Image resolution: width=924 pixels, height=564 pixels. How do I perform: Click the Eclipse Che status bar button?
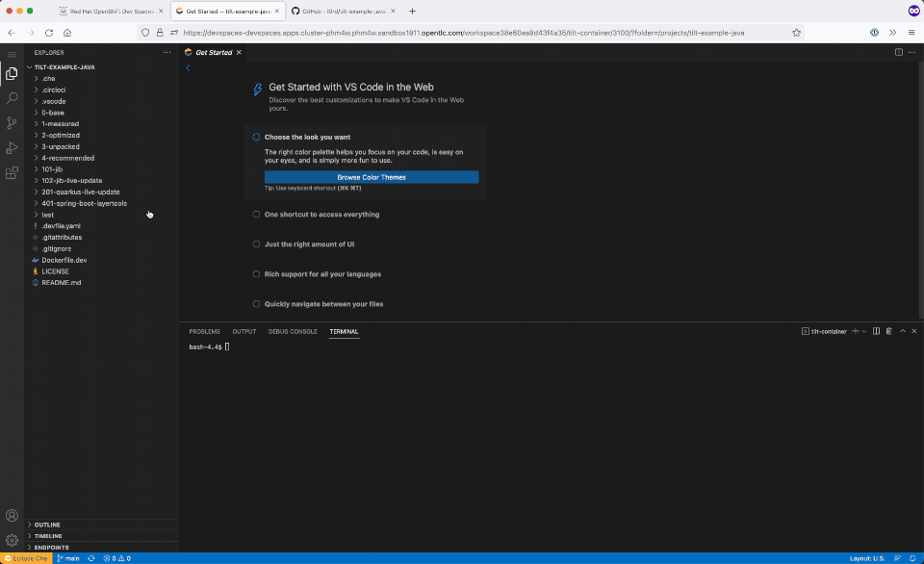click(26, 558)
